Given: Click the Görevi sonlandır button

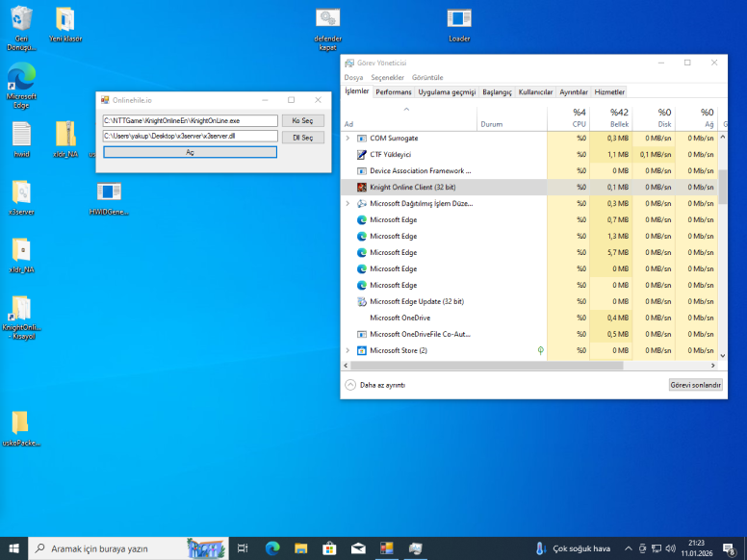Looking at the screenshot, I should tap(696, 385).
